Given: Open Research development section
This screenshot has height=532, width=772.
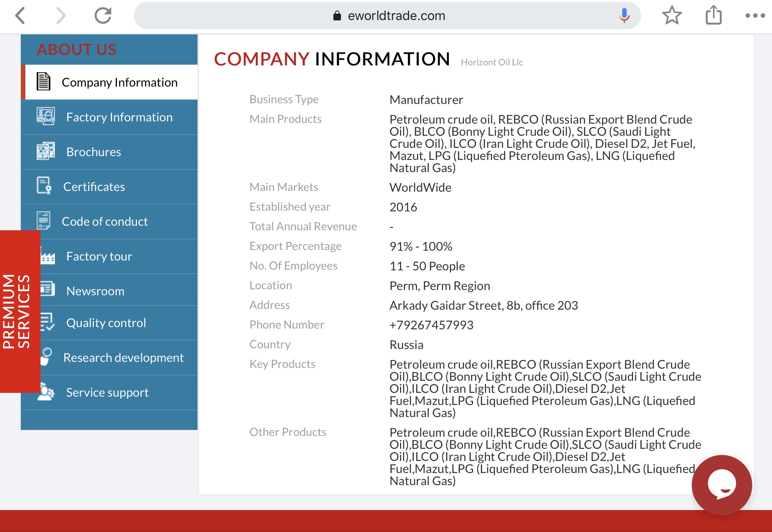Looking at the screenshot, I should coord(123,358).
